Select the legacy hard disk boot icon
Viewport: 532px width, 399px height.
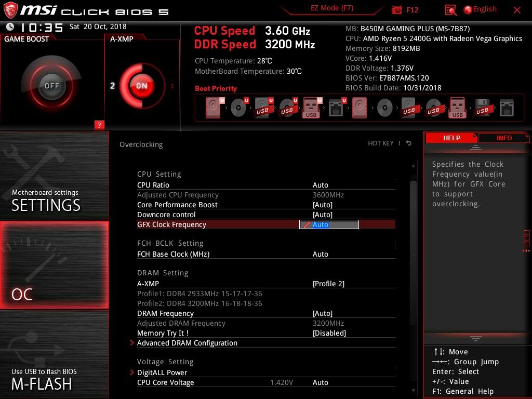click(360, 108)
